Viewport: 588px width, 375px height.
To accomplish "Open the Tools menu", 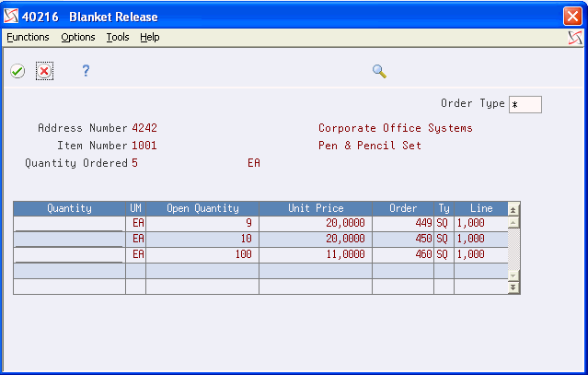I will tap(118, 37).
